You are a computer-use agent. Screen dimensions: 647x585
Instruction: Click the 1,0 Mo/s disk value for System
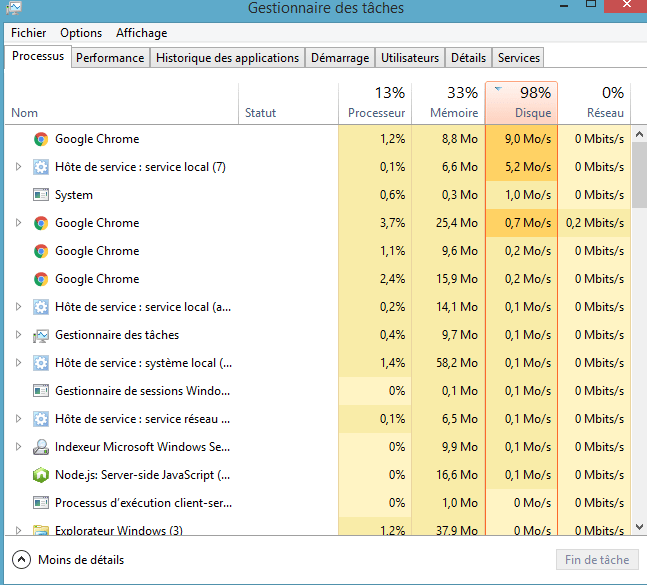pos(528,195)
